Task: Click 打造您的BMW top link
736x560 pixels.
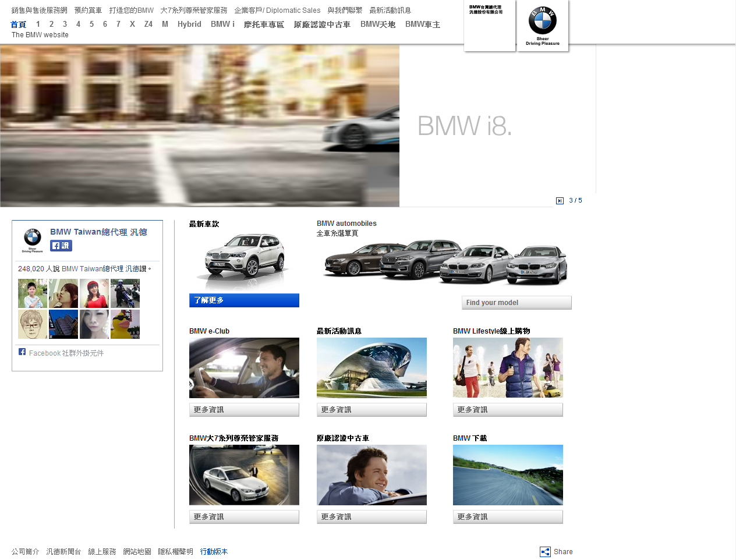Action: point(132,10)
